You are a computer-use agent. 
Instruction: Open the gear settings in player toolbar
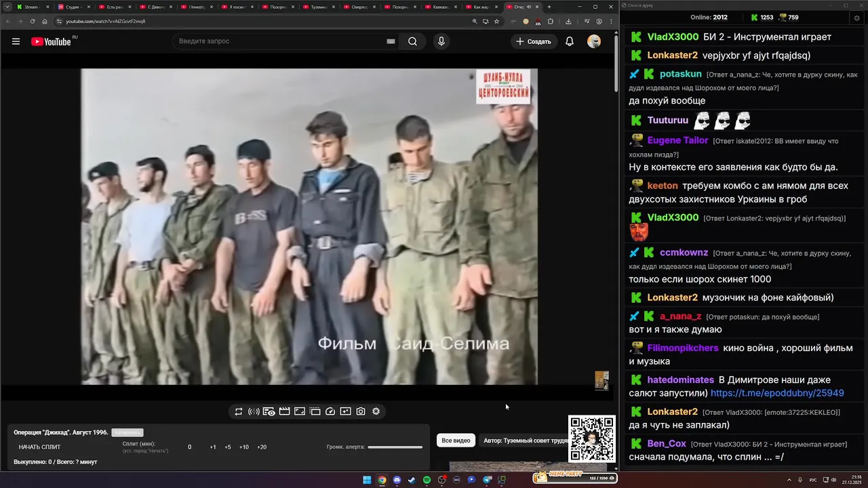tap(376, 411)
